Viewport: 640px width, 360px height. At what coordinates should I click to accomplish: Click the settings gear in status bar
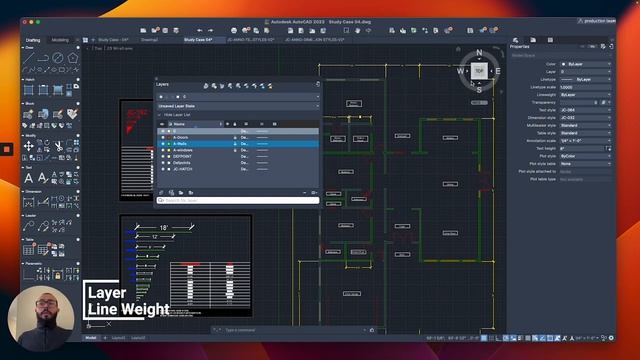coord(611,338)
